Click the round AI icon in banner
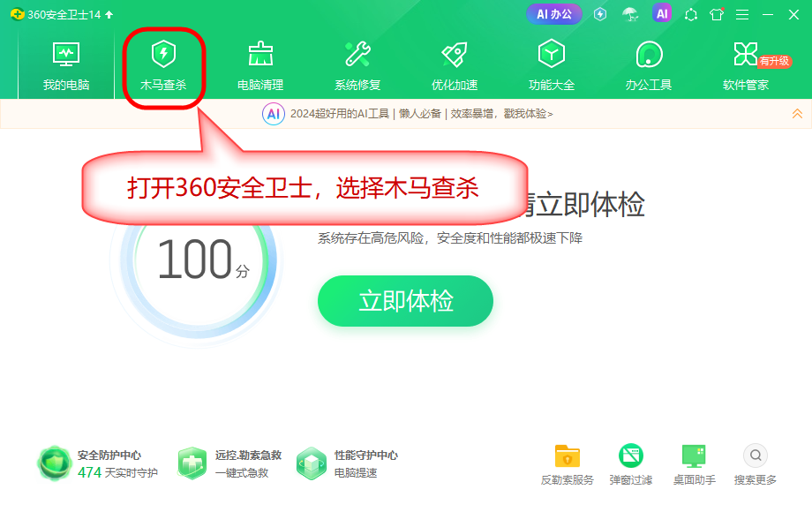 pyautogui.click(x=274, y=114)
